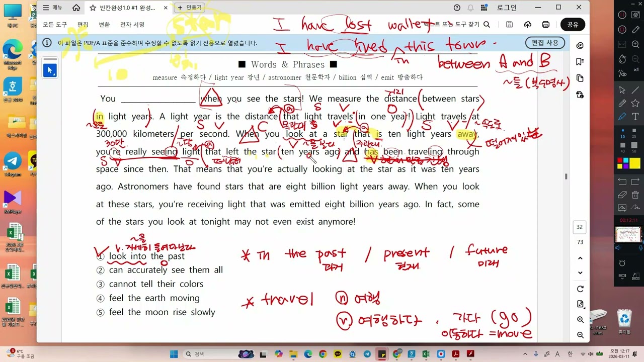Viewport: 644px width, 362px height.
Task: Create a new tab with 만들기
Action: [189, 8]
